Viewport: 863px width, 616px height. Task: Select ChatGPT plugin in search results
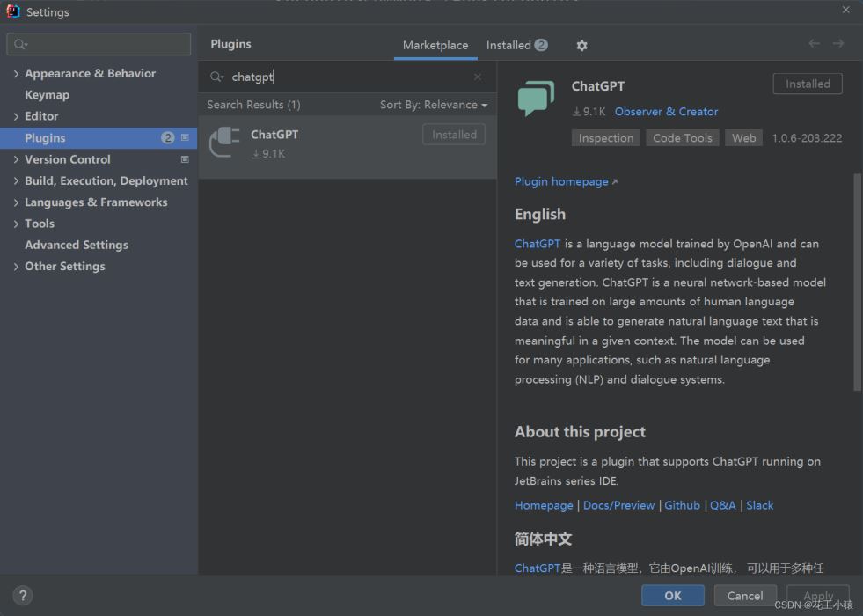[x=347, y=147]
